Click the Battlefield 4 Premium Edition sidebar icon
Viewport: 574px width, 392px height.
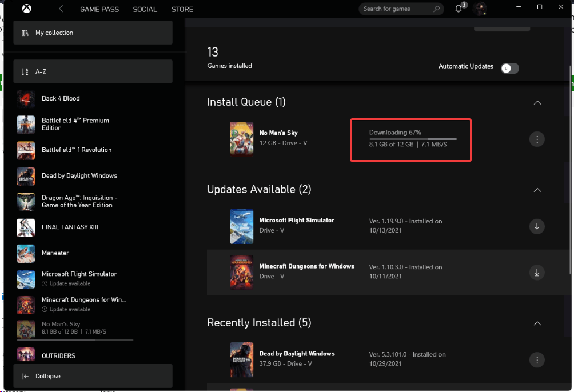click(26, 125)
